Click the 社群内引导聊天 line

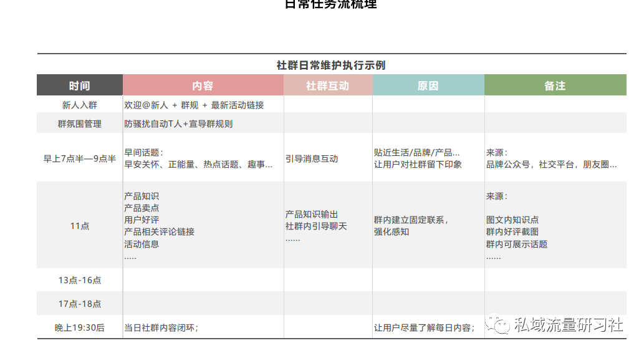(316, 226)
